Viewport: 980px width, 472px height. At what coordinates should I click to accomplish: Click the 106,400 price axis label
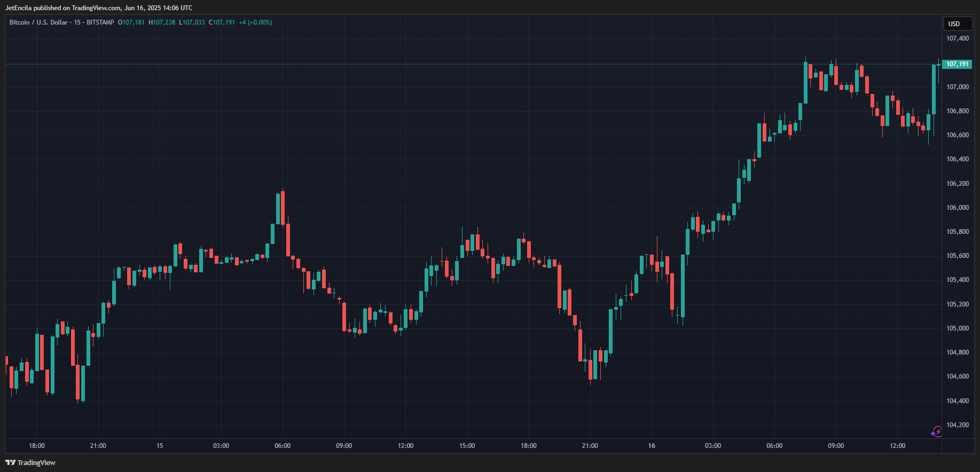(958, 159)
